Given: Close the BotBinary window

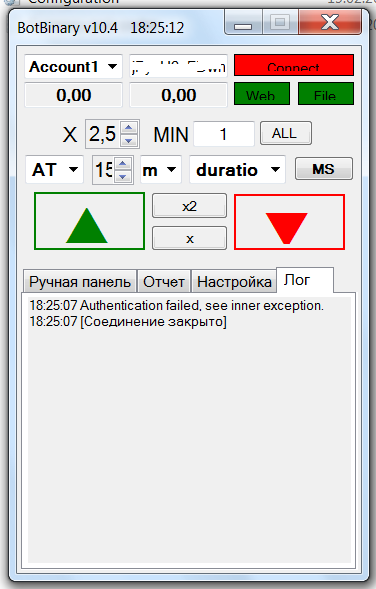Looking at the screenshot, I should [330, 22].
